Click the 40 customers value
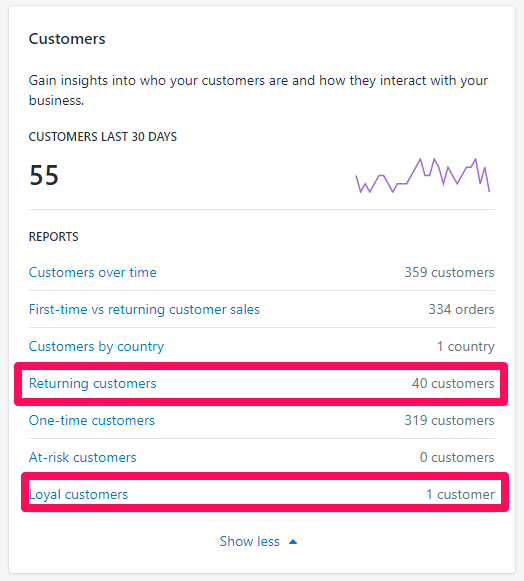 coord(453,384)
